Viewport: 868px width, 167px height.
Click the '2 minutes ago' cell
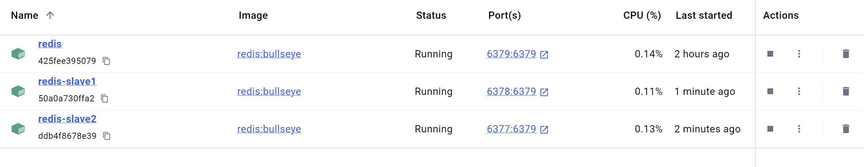(708, 129)
